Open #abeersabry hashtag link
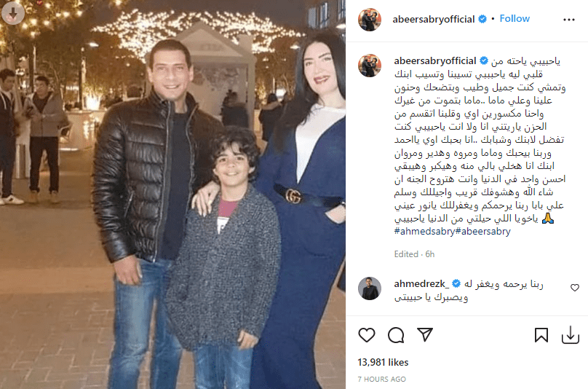The image size is (588, 389). [x=483, y=232]
